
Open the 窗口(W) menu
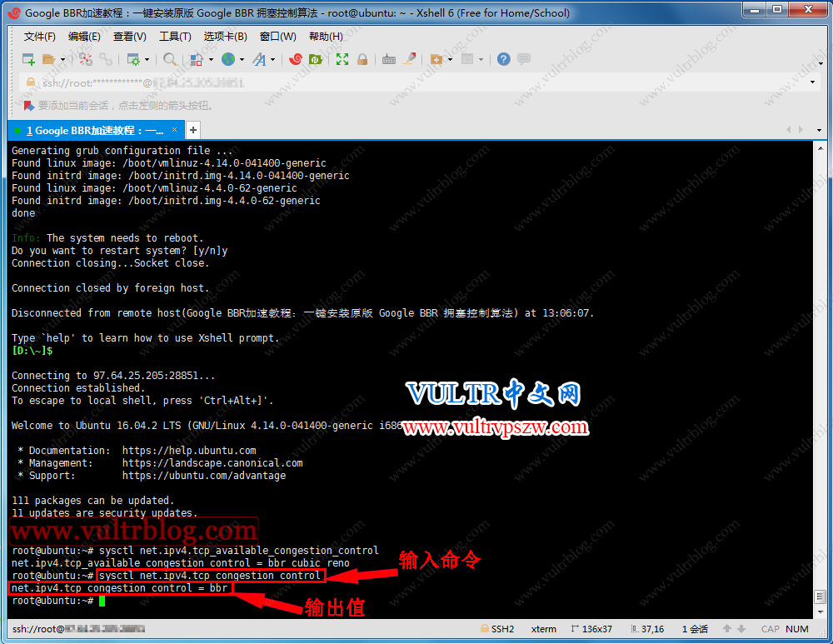coord(278,36)
